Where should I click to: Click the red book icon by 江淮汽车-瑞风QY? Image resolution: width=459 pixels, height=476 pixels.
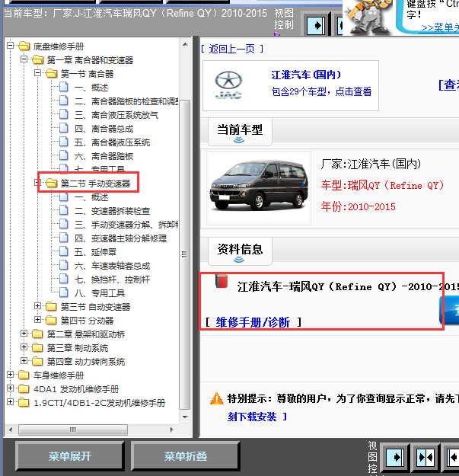(x=222, y=281)
